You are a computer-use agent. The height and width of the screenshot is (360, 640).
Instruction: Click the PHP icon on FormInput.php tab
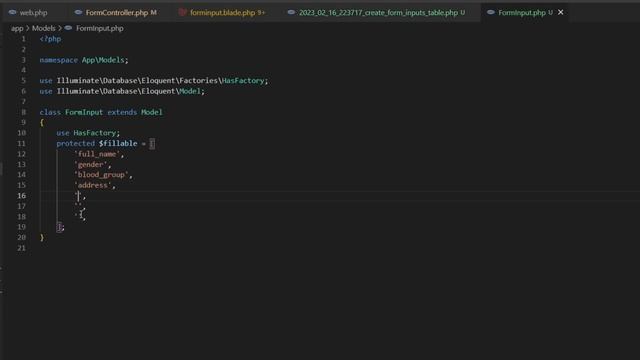pos(491,13)
